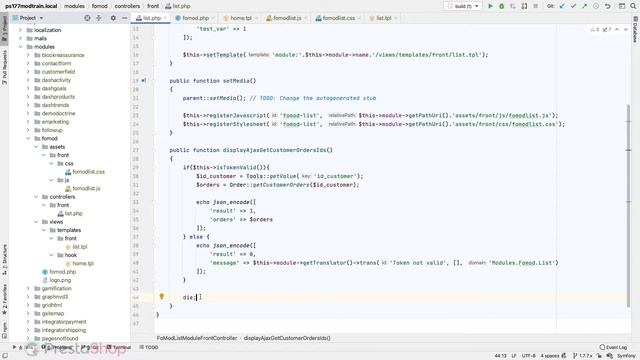This screenshot has height=360, width=640.
Task: Click the override gutter icon beside setMedia
Action: [144, 81]
